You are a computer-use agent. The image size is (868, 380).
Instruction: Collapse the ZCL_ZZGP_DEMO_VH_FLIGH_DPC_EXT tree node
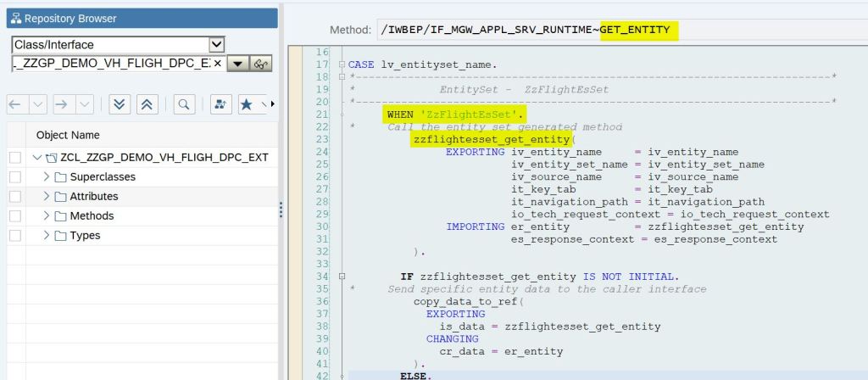coord(37,158)
